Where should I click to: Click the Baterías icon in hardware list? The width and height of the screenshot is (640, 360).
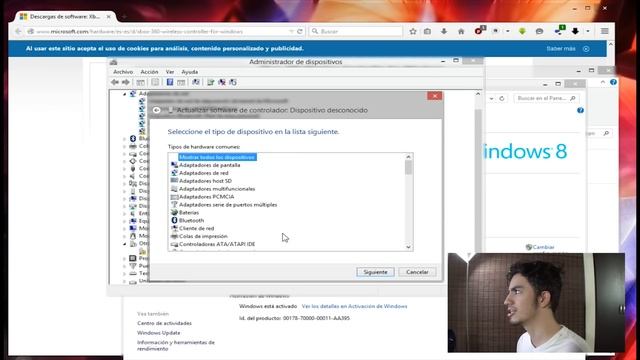click(x=174, y=212)
